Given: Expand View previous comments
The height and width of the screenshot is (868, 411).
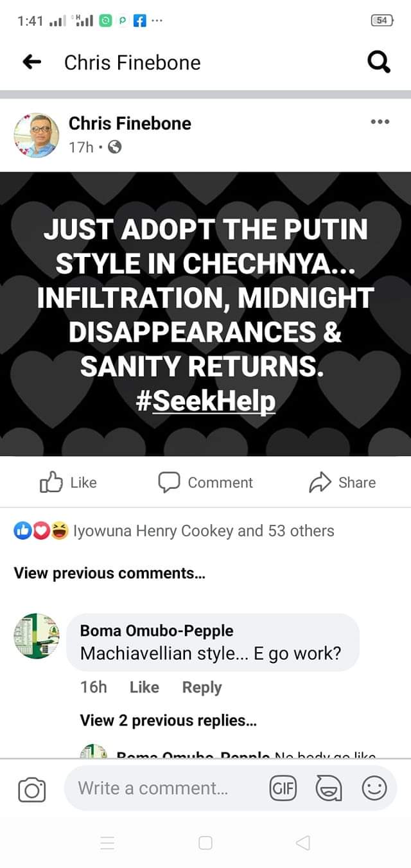Looking at the screenshot, I should 110,573.
